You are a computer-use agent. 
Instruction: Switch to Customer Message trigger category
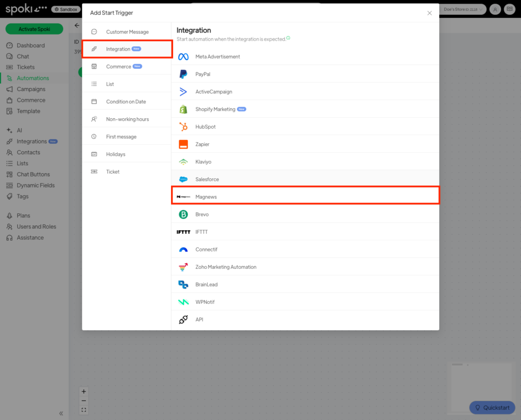[x=127, y=32]
